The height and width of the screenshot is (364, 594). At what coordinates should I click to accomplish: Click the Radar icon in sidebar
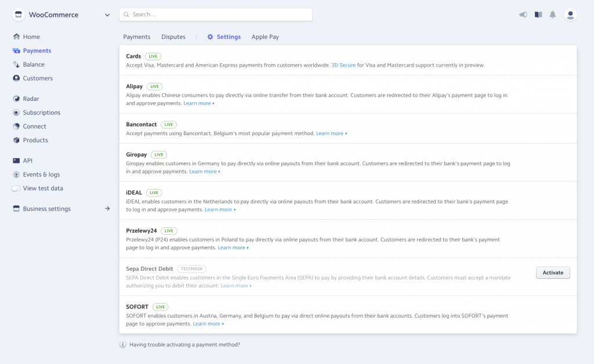(17, 99)
